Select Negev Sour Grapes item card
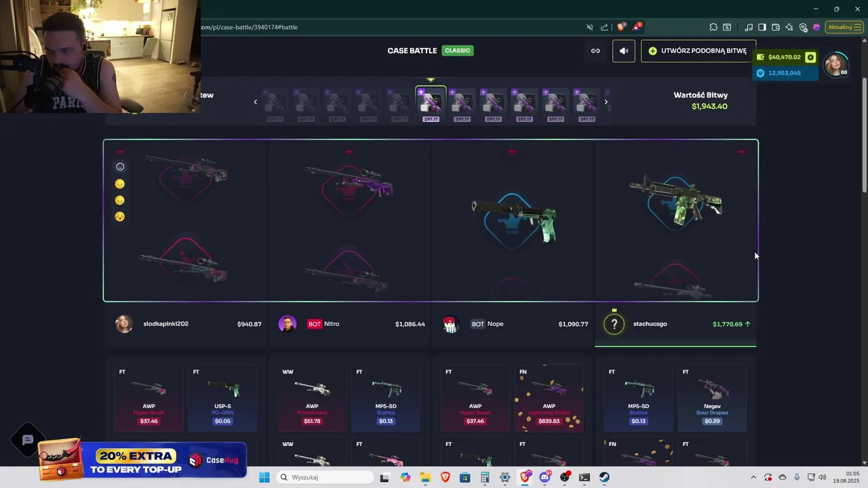The image size is (868, 488). [x=712, y=398]
